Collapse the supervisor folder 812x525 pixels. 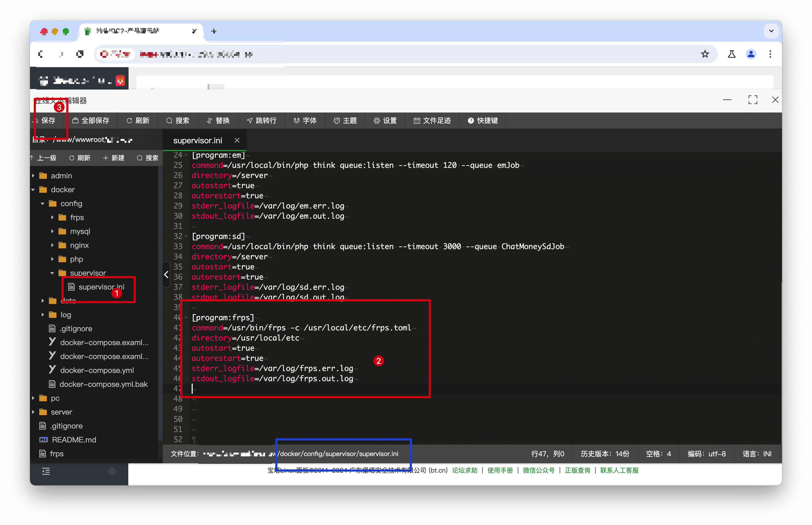coord(52,273)
